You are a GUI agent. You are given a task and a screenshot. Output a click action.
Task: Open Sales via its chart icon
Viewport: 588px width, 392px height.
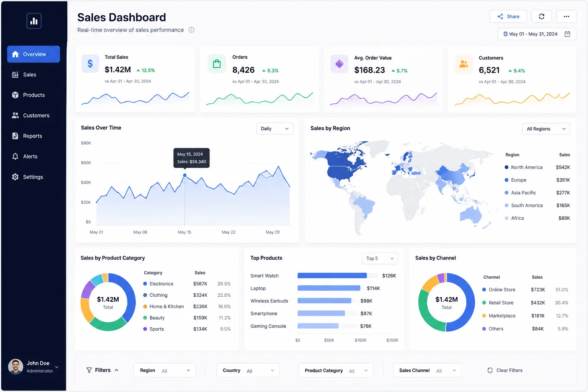pos(15,75)
